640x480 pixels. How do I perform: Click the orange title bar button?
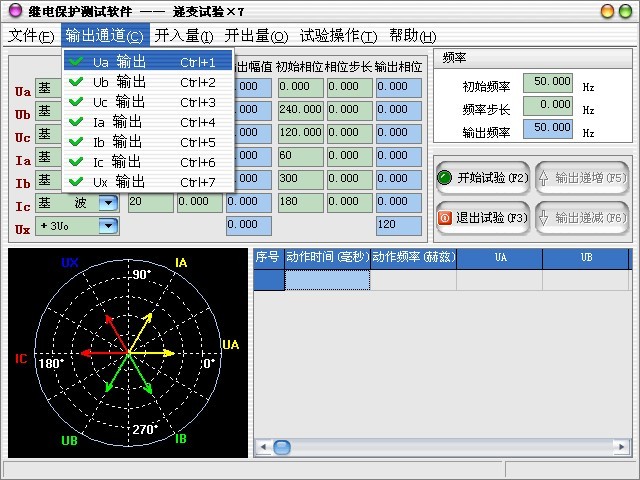coord(607,11)
